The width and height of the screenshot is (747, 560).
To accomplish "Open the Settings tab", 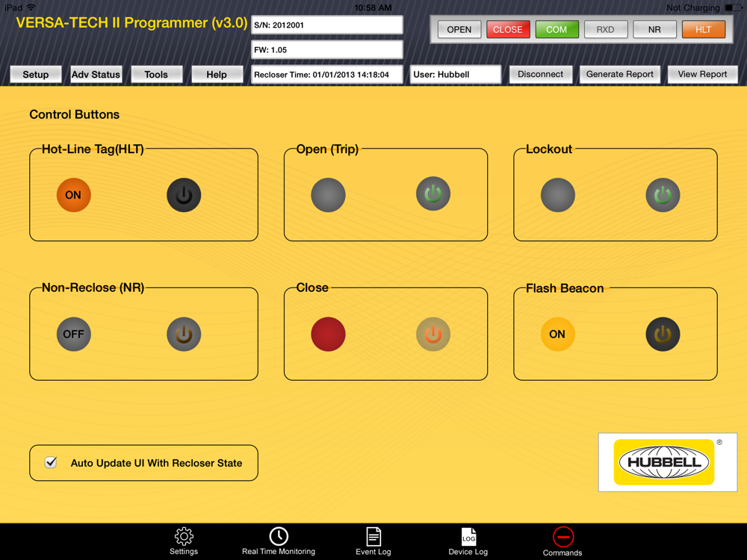I will pyautogui.click(x=184, y=541).
